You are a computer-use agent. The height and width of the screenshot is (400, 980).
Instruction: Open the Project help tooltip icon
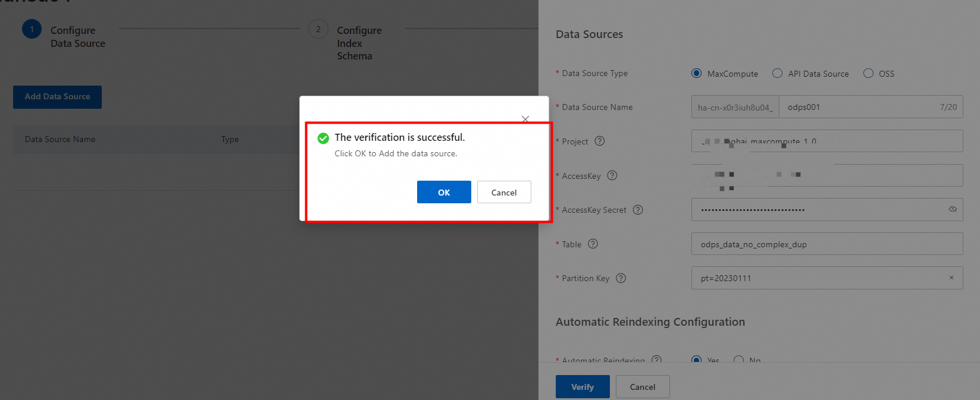(600, 141)
